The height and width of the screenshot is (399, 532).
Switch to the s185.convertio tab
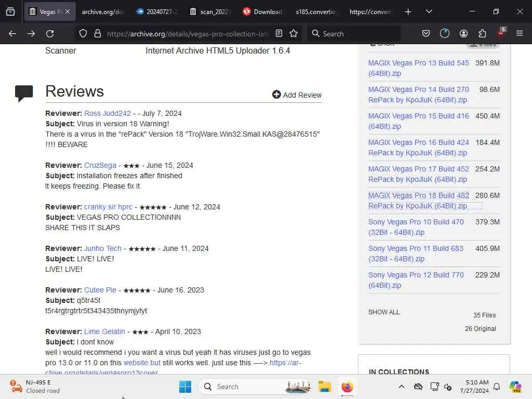[316, 11]
